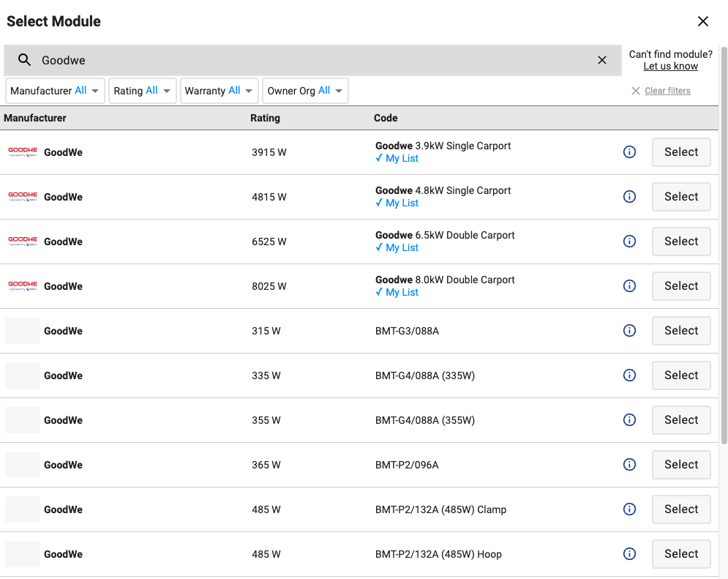Select the BMT-P2/096A module
The width and height of the screenshot is (728, 579).
pyautogui.click(x=681, y=464)
